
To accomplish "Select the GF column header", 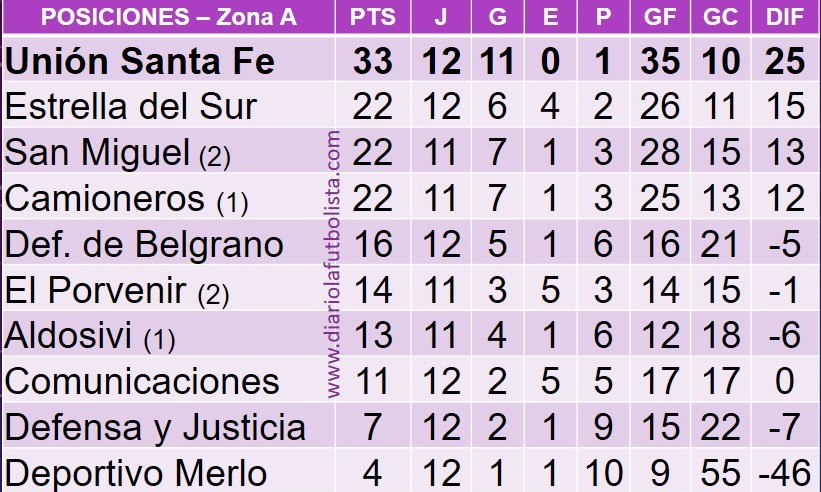I will tap(660, 17).
